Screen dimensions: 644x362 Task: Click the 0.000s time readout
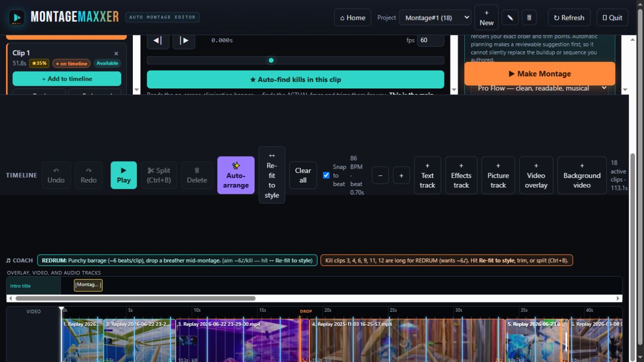(222, 40)
